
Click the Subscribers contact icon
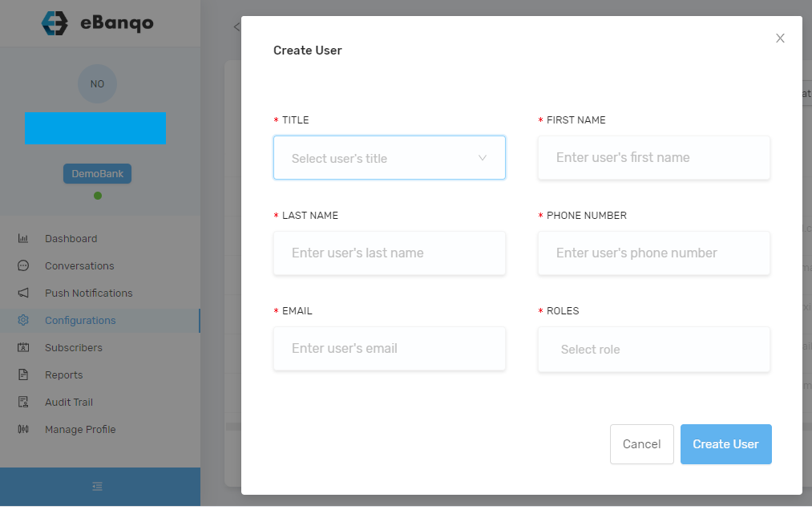(23, 347)
